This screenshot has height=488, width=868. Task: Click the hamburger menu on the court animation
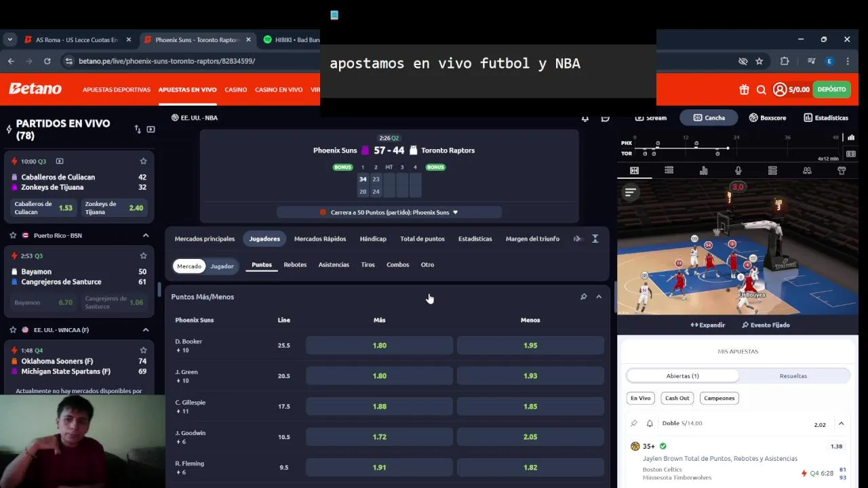630,193
